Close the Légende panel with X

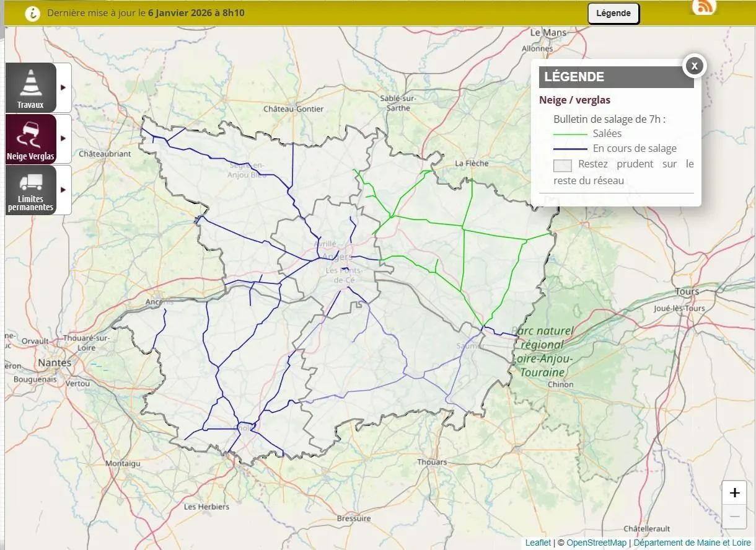pos(694,66)
